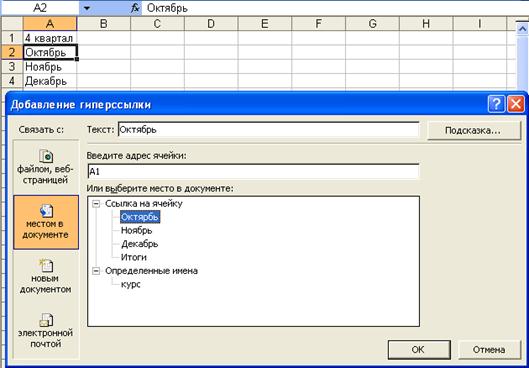
Task: Click the Name Box showing A2
Action: (40, 8)
